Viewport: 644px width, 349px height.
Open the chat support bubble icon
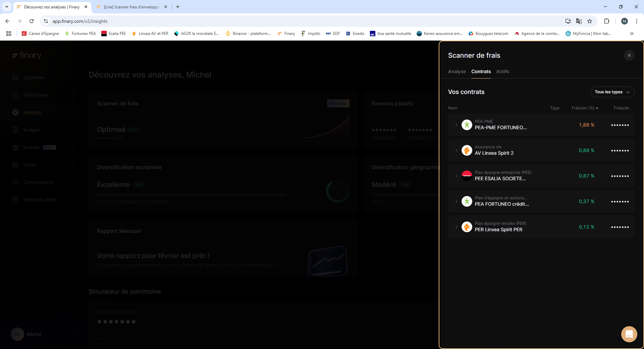[x=629, y=334]
